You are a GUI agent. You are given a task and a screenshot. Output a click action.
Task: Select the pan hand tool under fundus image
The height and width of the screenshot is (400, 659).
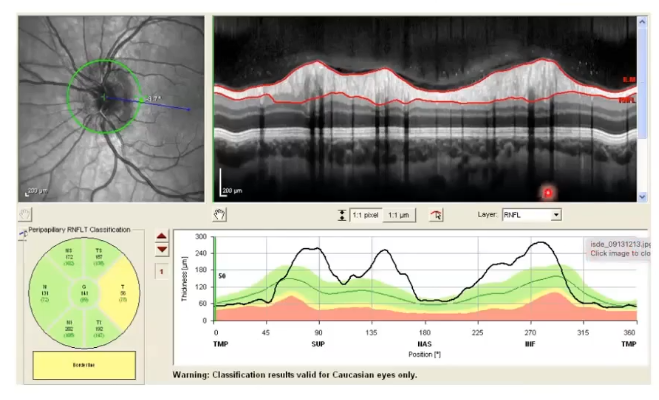[x=25, y=214]
